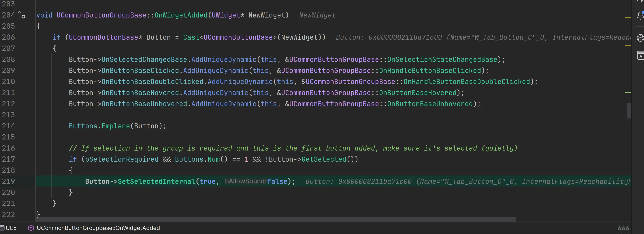Toggle breakpoint on highlighted line 219
644x234 pixels.
pos(9,181)
